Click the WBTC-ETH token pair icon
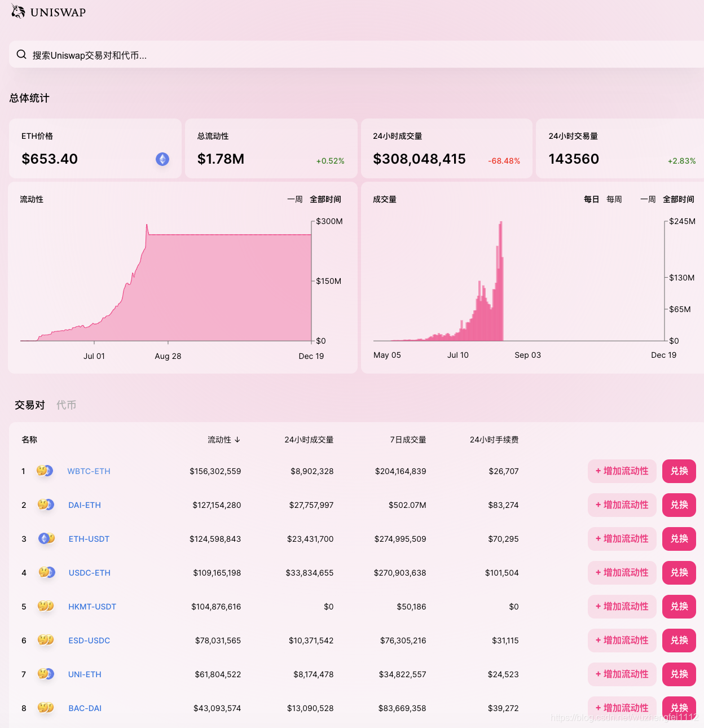The image size is (704, 728). click(x=45, y=471)
